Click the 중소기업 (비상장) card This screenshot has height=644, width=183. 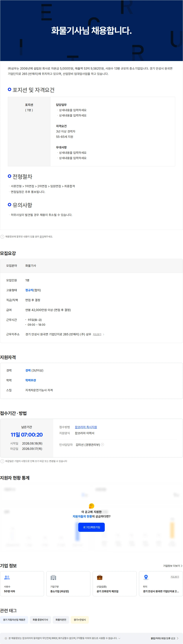(x=68, y=584)
